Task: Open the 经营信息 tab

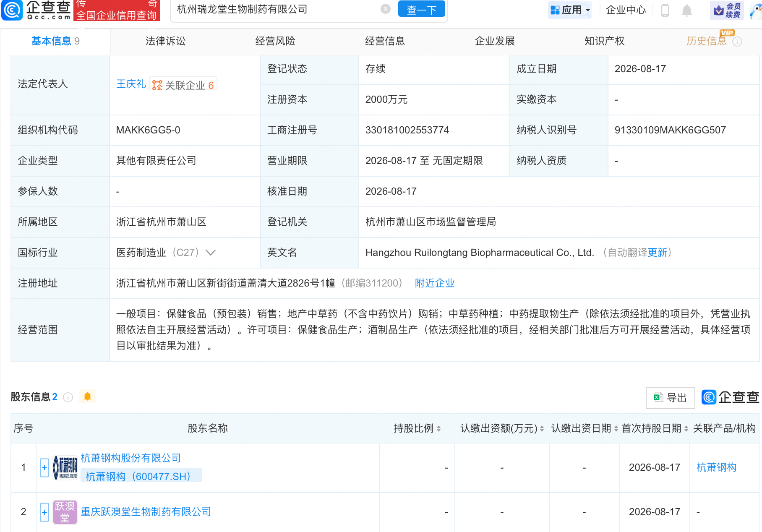Action: (385, 41)
